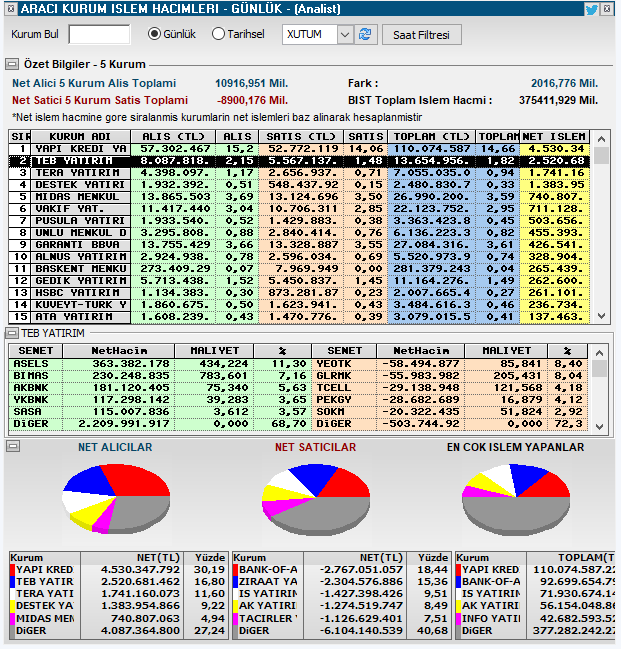Click the Fark value 2016,776 Mil.
This screenshot has width=621, height=649.
[x=564, y=83]
